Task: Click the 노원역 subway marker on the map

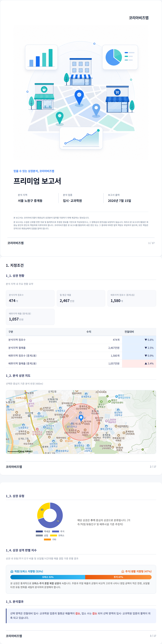Action: (26, 393)
